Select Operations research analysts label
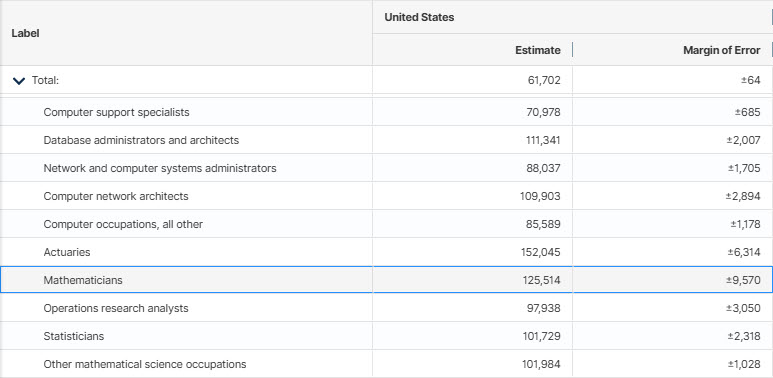 (x=116, y=309)
